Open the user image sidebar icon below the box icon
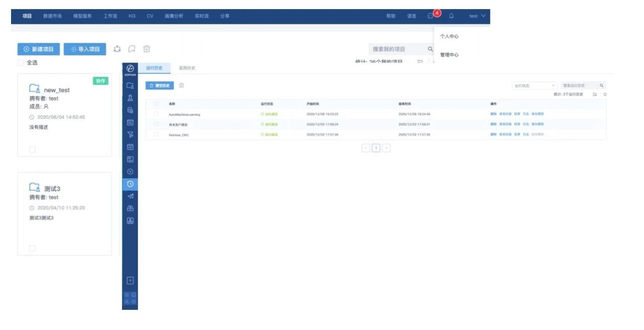Image resolution: width=644 pixels, height=330 pixels. coord(130,220)
